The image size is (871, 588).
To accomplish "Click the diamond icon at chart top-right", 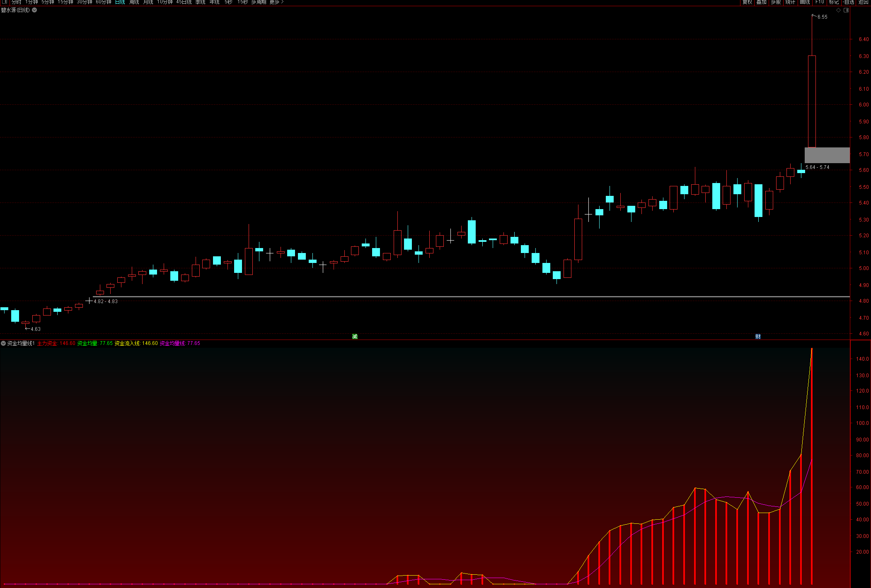I will (839, 10).
